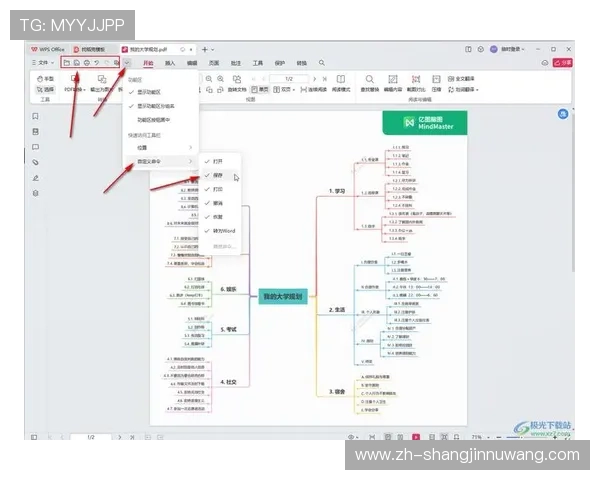Image resolution: width=600 pixels, height=480 pixels.
Task: Open the bookmark panel in left sidebar
Action: coord(36,116)
